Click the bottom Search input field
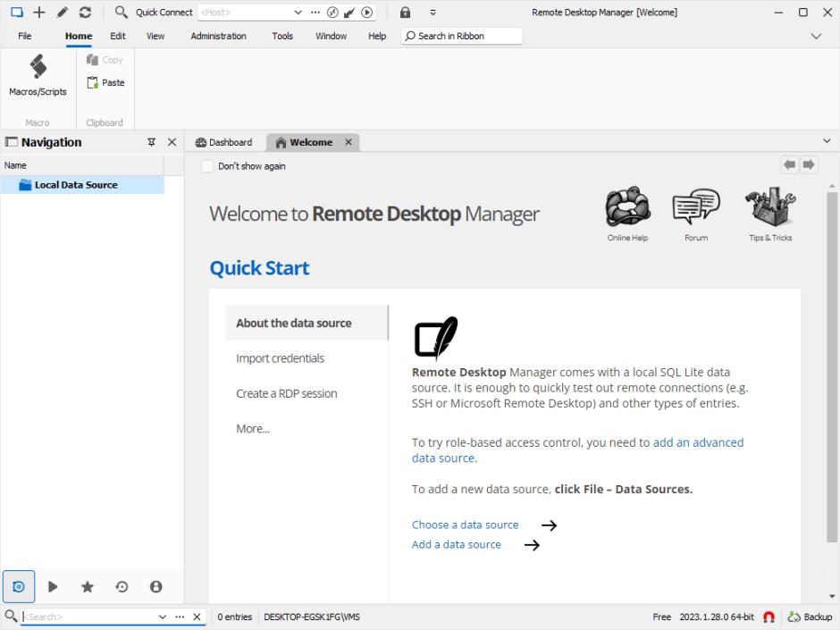Screen dimensions: 840x630 click(88, 617)
